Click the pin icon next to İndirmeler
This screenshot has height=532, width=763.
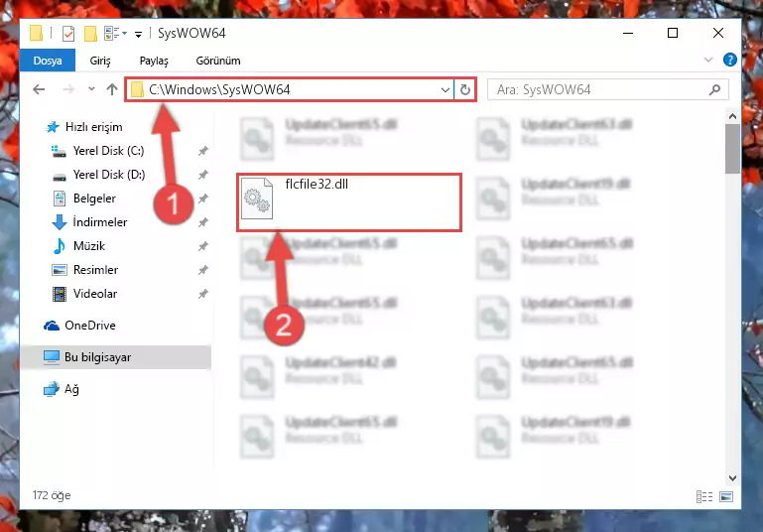tap(203, 222)
